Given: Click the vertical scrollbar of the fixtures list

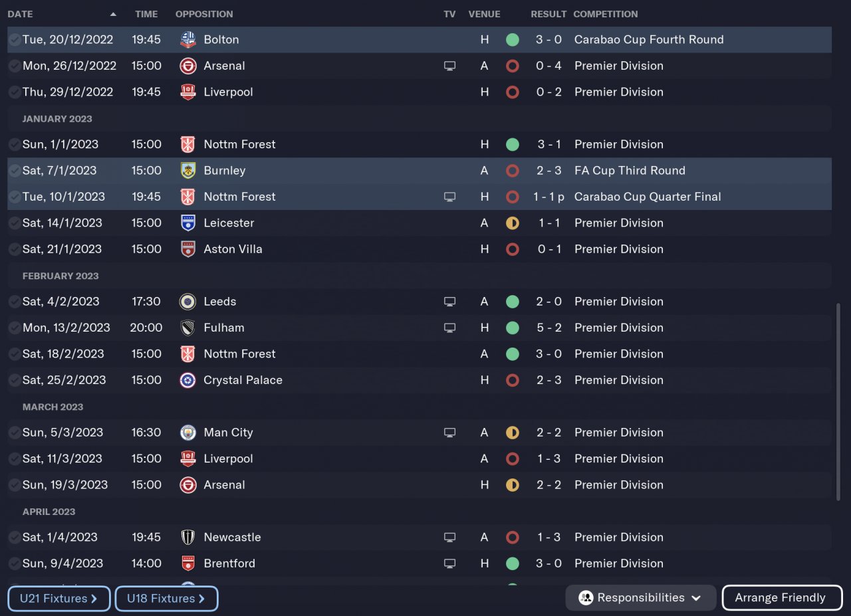Looking at the screenshot, I should pos(838,401).
